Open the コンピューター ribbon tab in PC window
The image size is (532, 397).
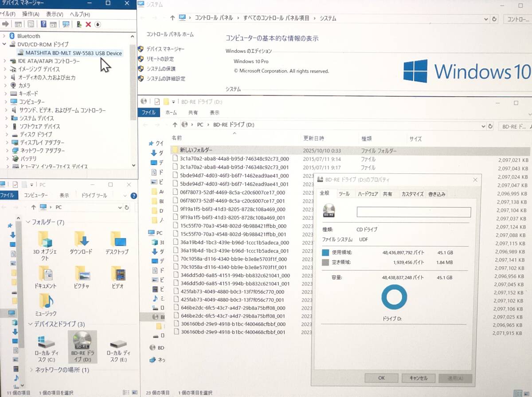pos(36,195)
